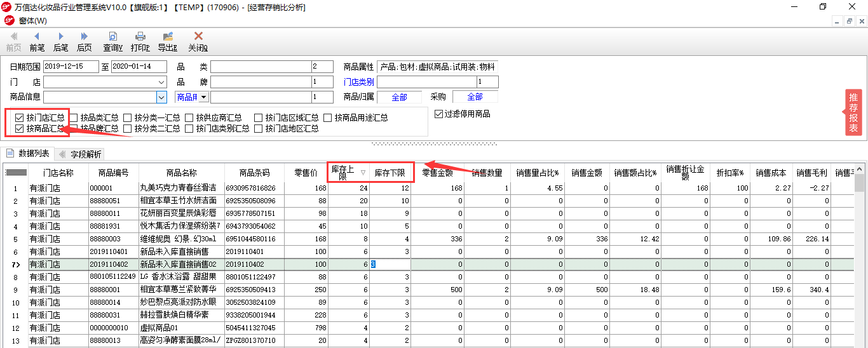Toggle the 按商品汇总 checkbox
Screen dimensions: 868x348
point(19,128)
